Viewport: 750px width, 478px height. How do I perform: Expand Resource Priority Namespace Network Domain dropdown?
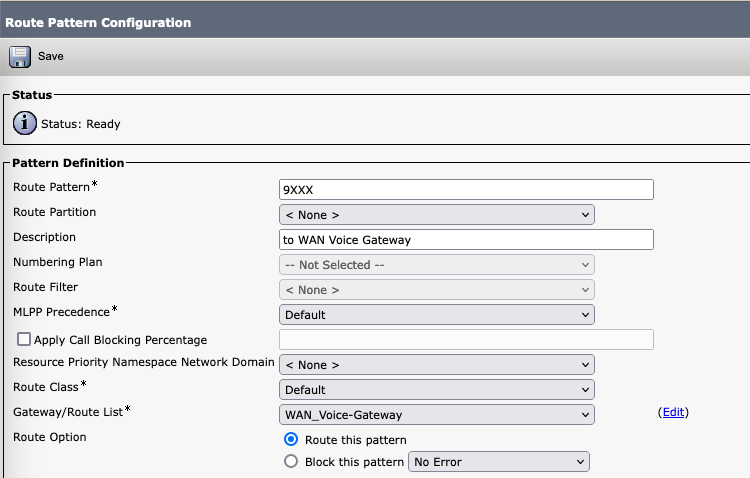(436, 364)
